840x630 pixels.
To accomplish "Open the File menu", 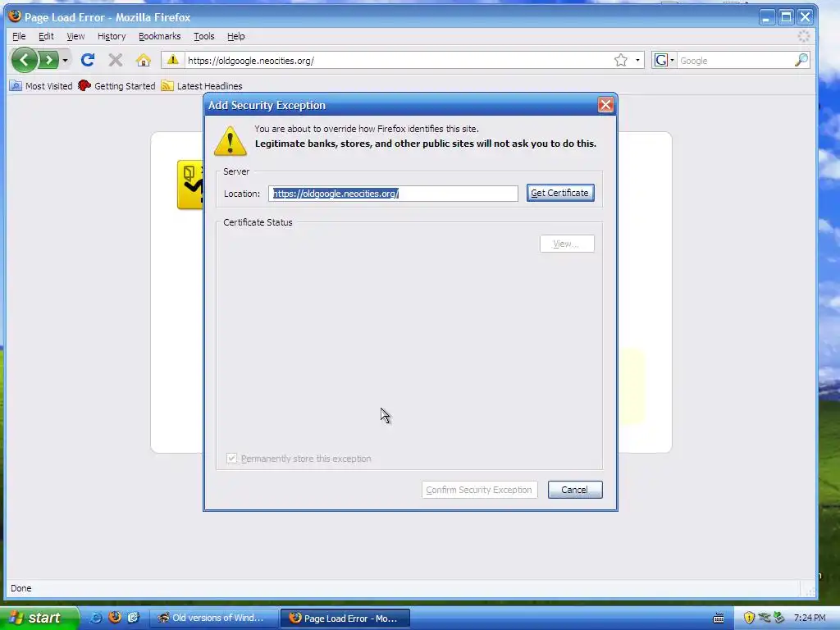I will 19,36.
